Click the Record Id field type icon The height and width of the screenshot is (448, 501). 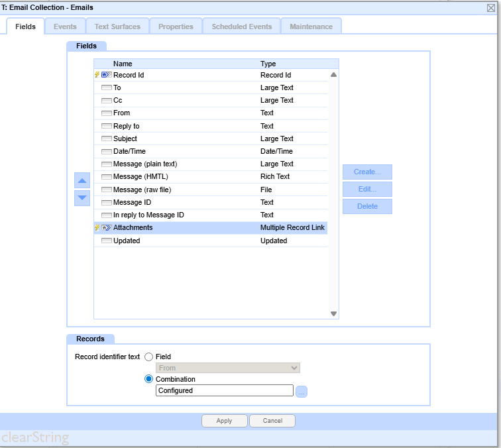tap(106, 75)
